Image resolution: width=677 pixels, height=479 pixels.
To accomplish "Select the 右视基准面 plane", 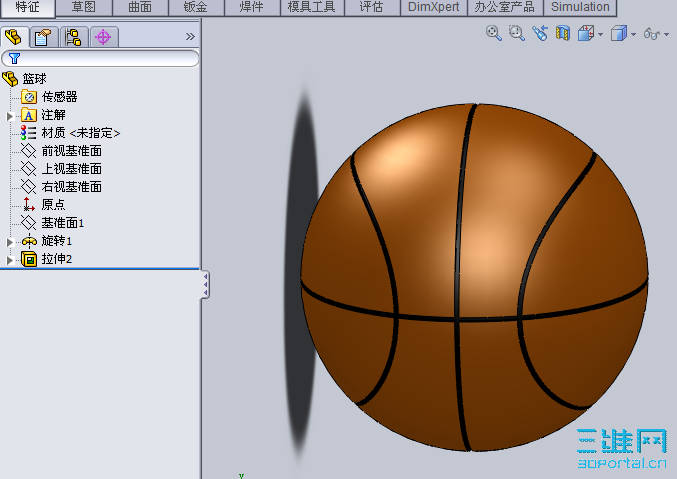I will pos(72,187).
